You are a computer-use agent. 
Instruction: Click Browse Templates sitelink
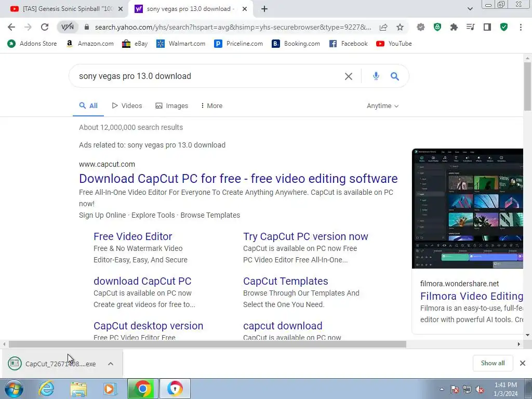pyautogui.click(x=210, y=215)
